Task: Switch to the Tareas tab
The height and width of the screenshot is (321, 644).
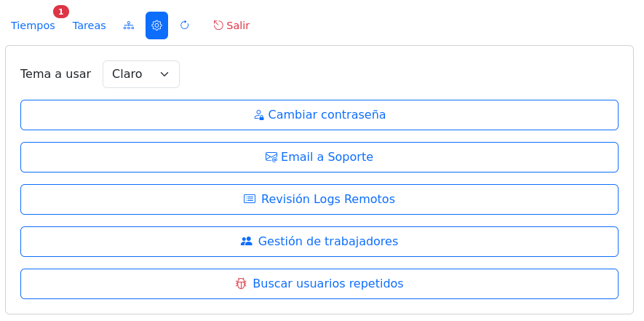Action: (89, 25)
